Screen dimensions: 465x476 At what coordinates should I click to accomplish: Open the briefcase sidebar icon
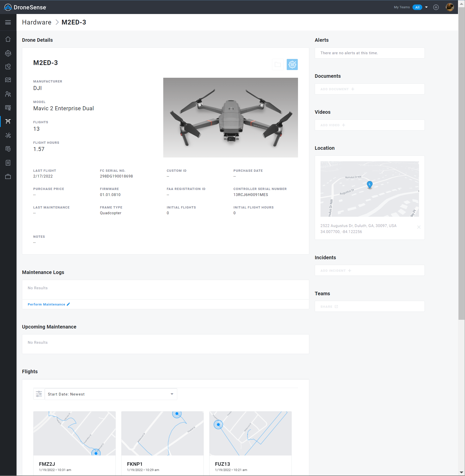[8, 176]
